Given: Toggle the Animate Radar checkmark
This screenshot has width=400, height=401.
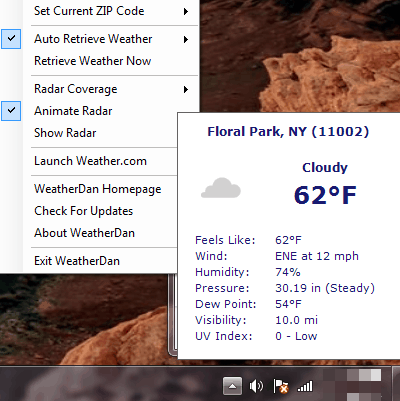Looking at the screenshot, I should click(11, 111).
